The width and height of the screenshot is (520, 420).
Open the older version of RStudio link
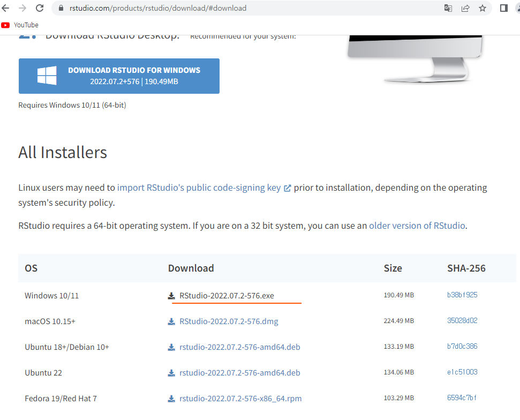pyautogui.click(x=417, y=226)
